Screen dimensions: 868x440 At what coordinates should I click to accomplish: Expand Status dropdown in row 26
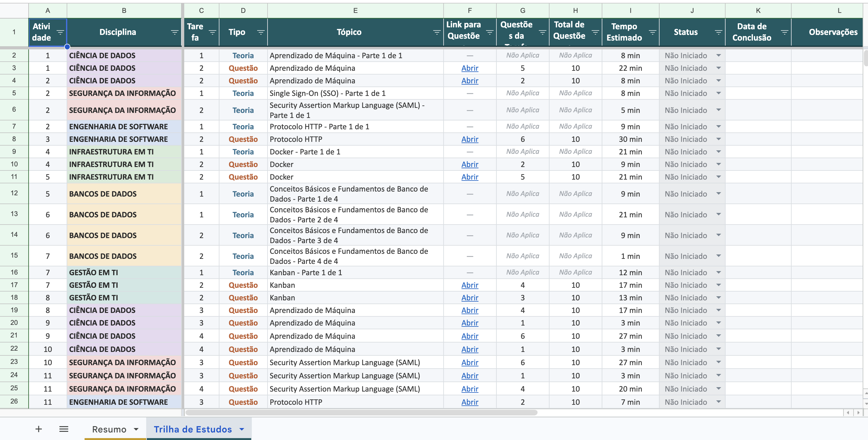click(718, 402)
